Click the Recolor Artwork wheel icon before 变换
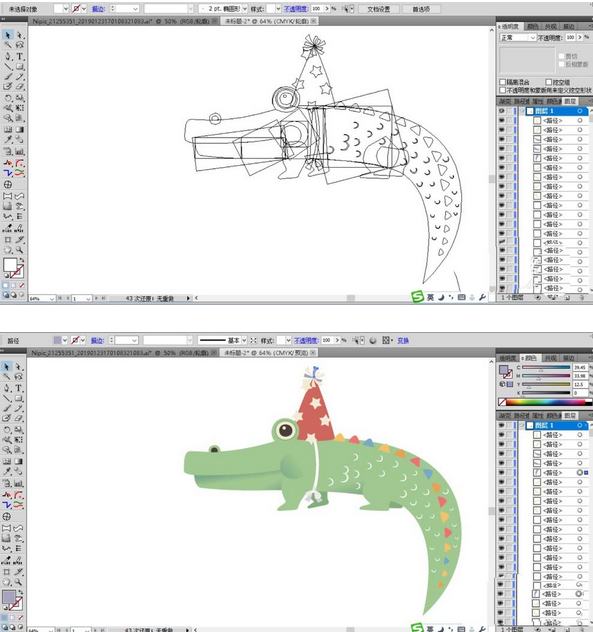Image resolution: width=593 pixels, height=632 pixels. coord(373,341)
